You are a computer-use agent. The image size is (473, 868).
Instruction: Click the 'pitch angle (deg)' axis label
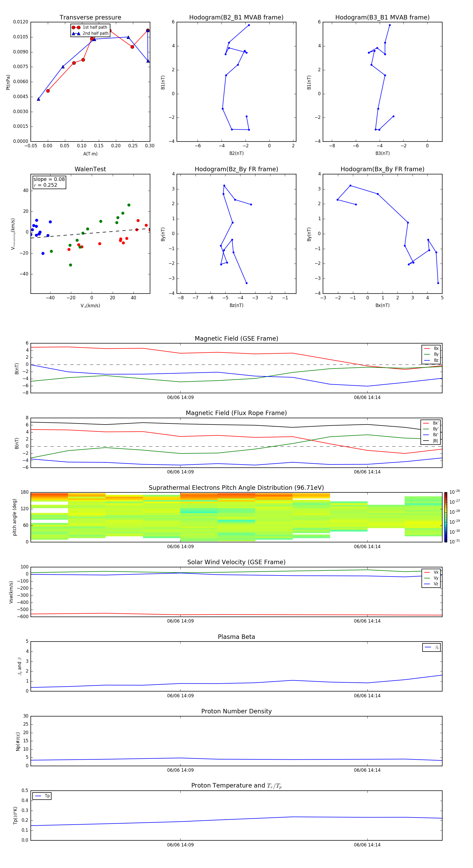pos(14,517)
